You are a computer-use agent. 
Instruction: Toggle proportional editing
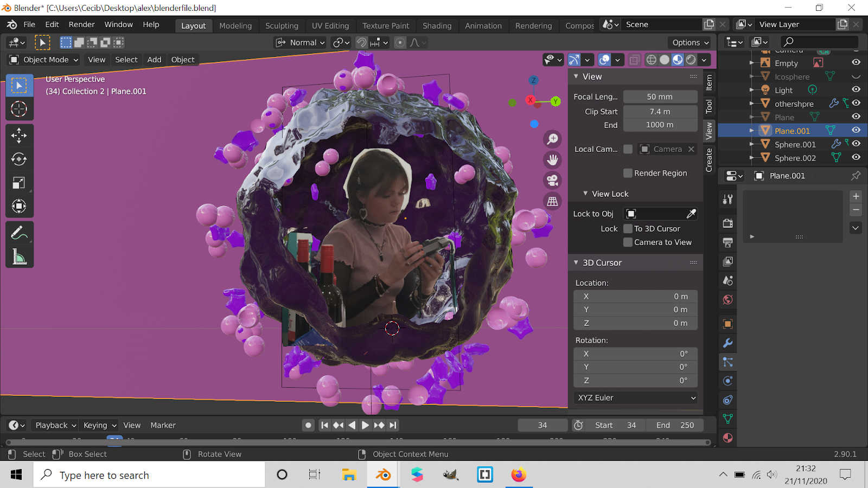point(400,42)
